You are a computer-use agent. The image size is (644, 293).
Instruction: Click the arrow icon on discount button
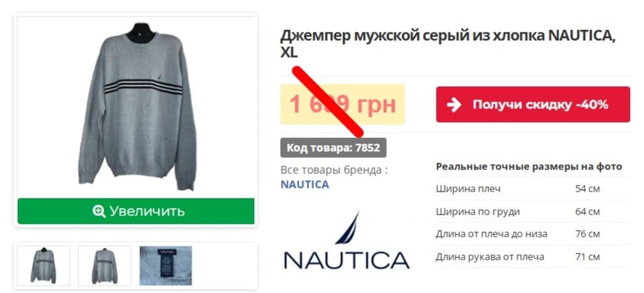click(454, 105)
